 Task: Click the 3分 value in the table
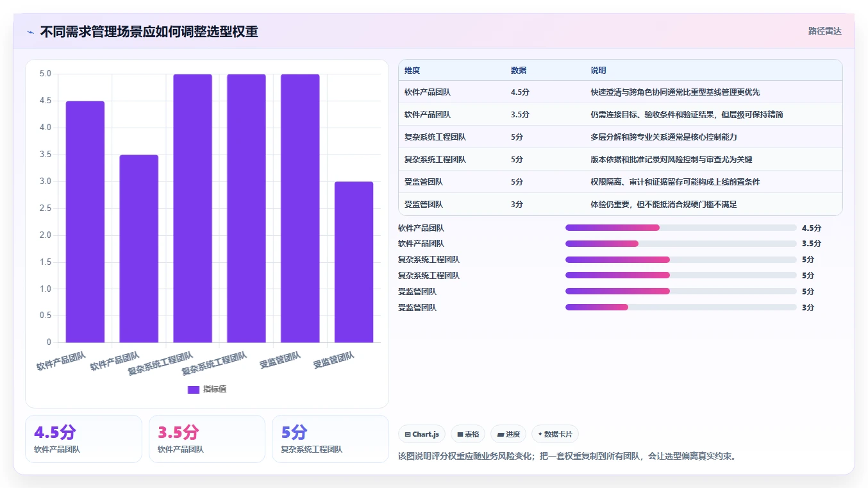coord(517,205)
